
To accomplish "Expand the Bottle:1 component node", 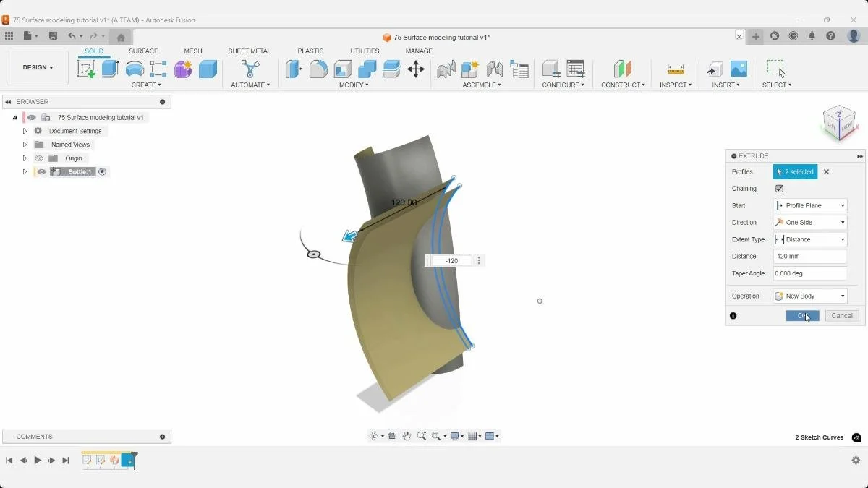I will pyautogui.click(x=25, y=172).
